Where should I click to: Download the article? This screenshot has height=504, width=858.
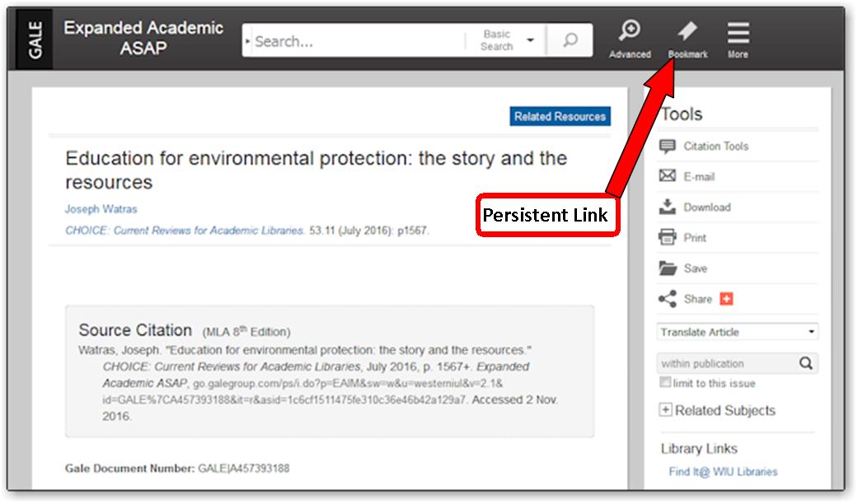click(694, 207)
